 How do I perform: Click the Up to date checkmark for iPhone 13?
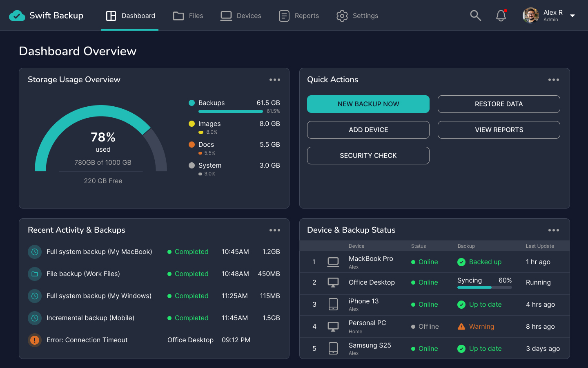tap(461, 305)
